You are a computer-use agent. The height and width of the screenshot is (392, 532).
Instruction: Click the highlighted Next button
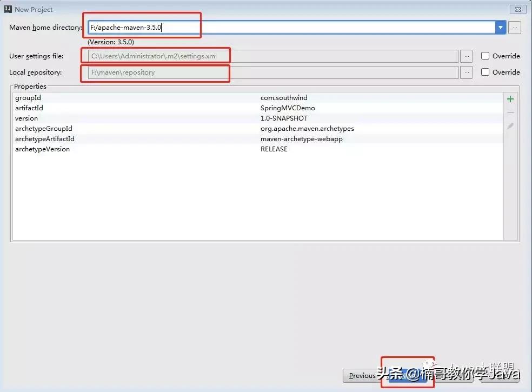coord(407,375)
